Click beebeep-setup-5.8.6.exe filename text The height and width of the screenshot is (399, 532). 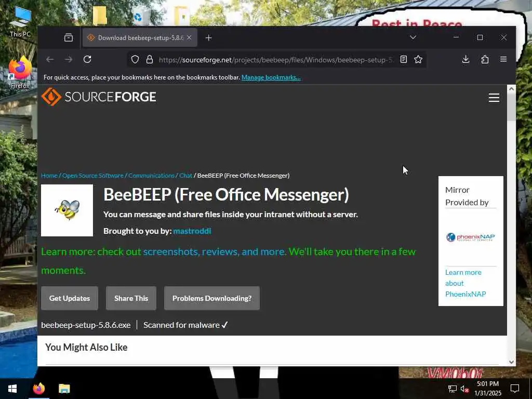[86, 325]
